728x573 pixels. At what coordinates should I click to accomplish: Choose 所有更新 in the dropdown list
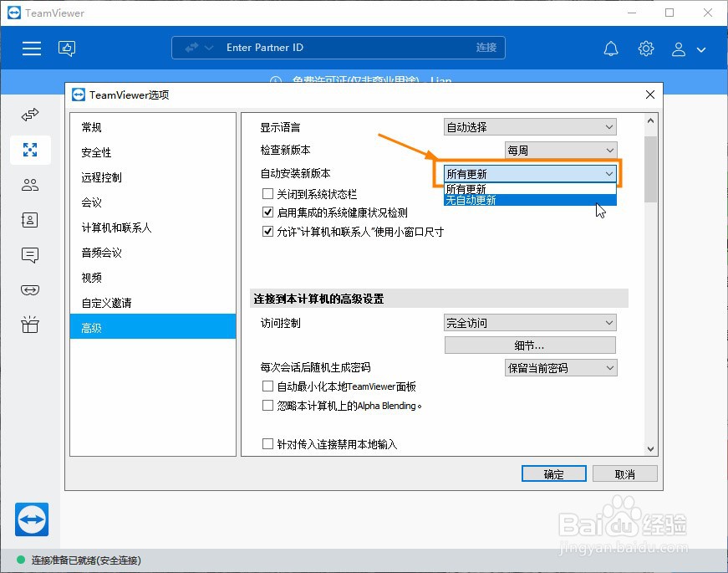(x=530, y=189)
